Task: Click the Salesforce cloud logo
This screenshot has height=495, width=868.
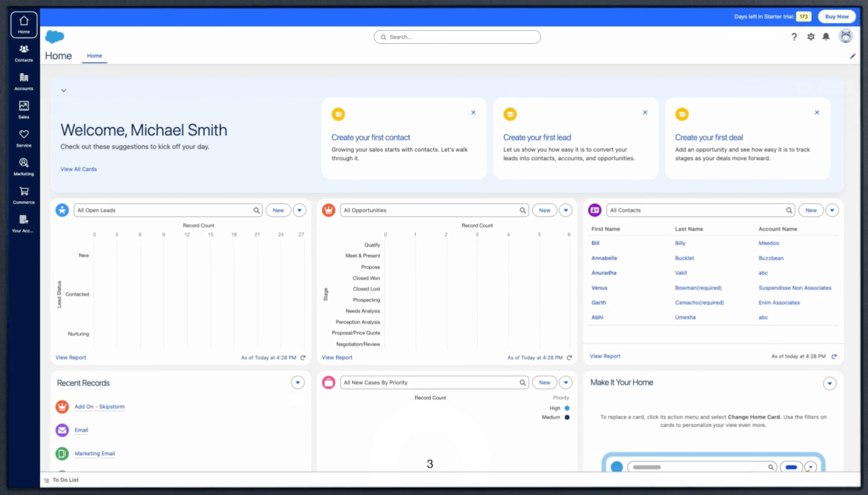Action: pos(55,37)
